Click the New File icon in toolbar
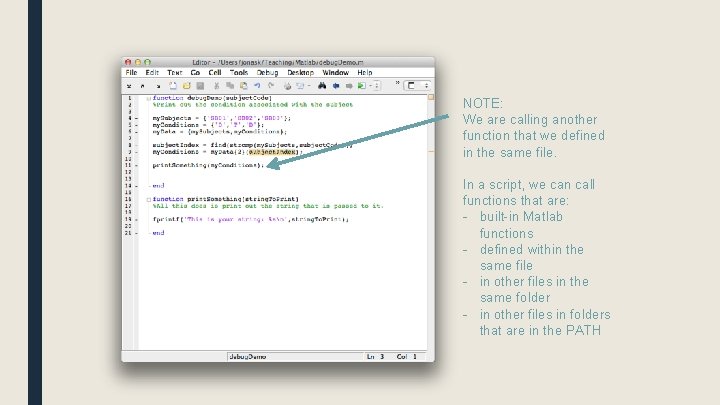Screen dimensions: 720x405 [173, 86]
